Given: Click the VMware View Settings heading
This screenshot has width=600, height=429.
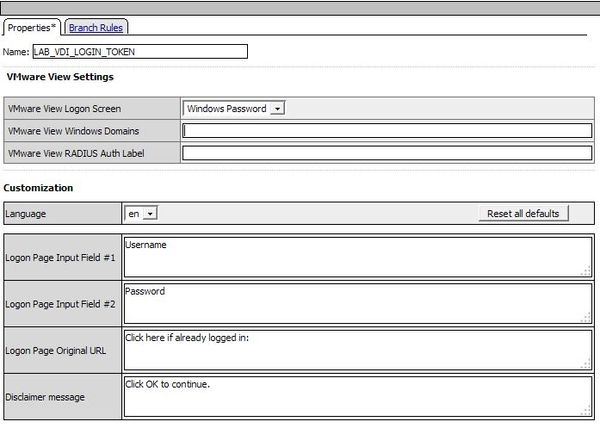Looking at the screenshot, I should tap(60, 77).
